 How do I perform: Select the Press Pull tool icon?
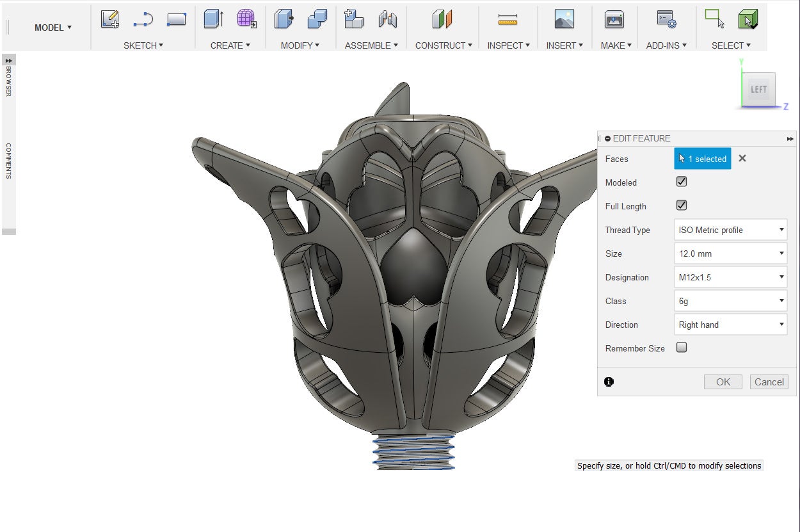[284, 20]
